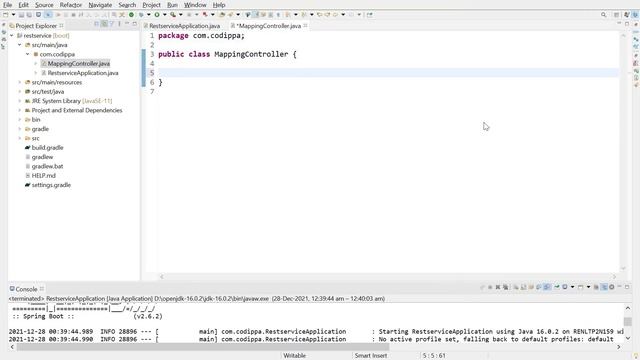The image size is (640, 360).
Task: Toggle Word Wrap in the Console toolbar
Action: point(531,287)
